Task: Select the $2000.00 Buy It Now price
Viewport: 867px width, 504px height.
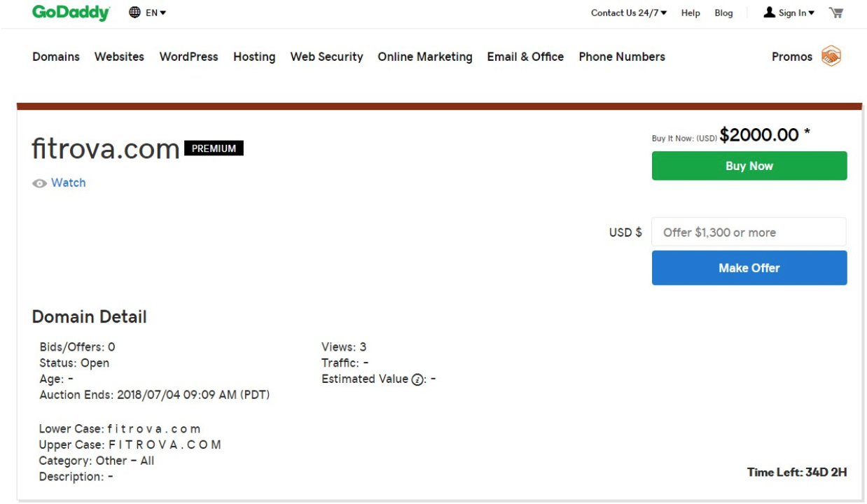Action: point(759,134)
